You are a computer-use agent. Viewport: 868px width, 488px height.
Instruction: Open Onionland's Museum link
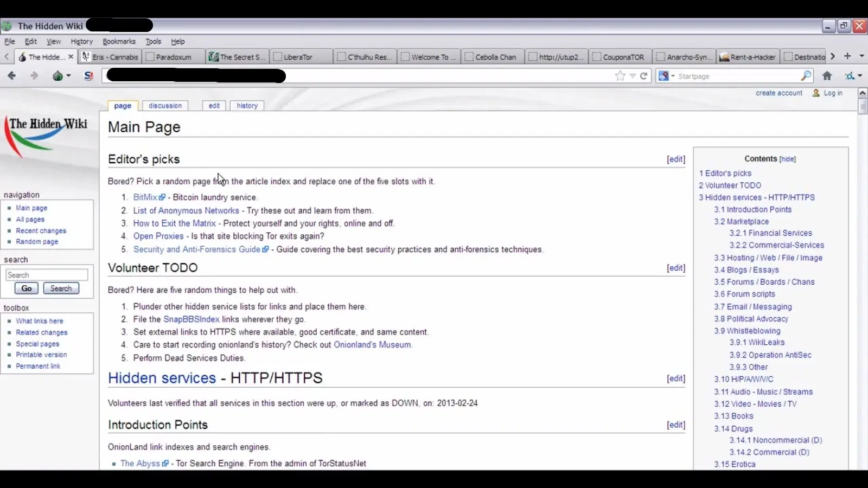pyautogui.click(x=372, y=345)
